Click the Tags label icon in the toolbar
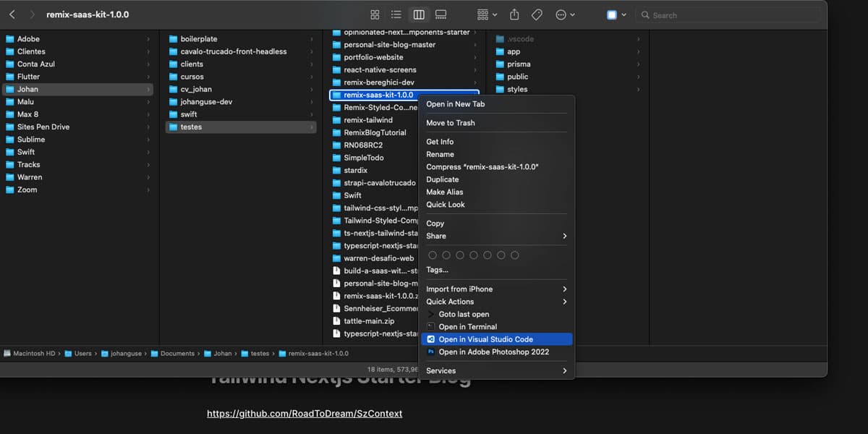 pyautogui.click(x=537, y=14)
